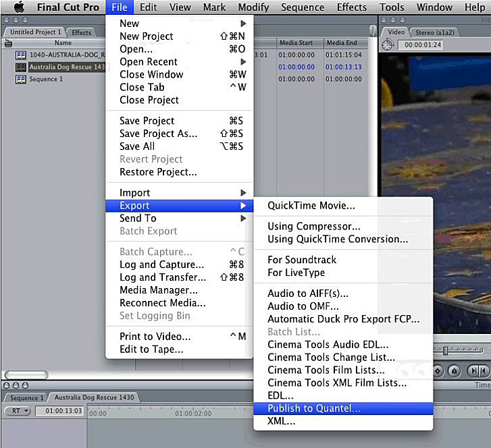The image size is (491, 448).
Task: Select Close Window menu item
Action: click(x=180, y=74)
